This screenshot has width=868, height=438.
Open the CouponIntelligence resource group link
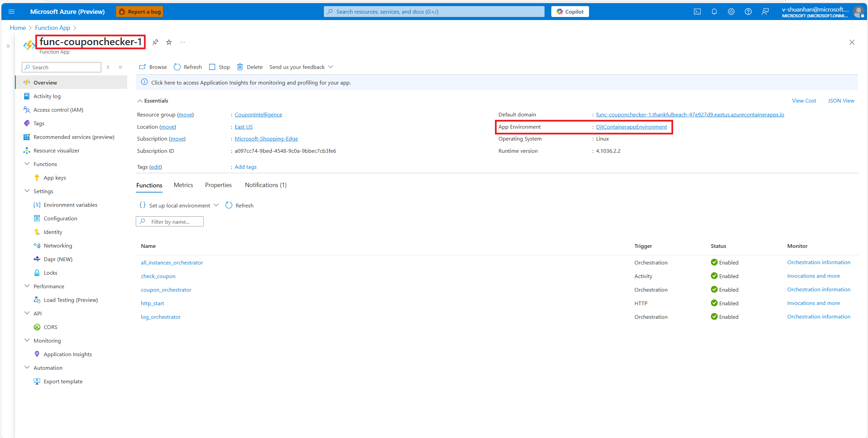pyautogui.click(x=258, y=114)
